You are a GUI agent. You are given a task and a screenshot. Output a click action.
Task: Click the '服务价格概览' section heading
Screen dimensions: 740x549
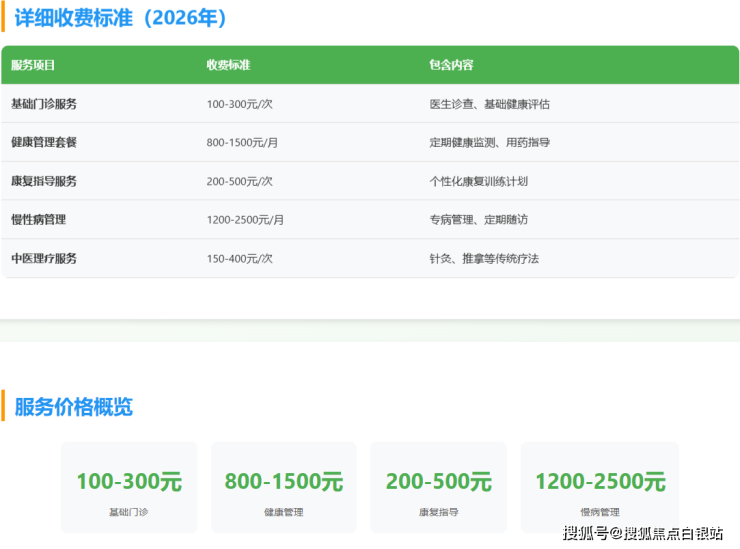tap(74, 407)
